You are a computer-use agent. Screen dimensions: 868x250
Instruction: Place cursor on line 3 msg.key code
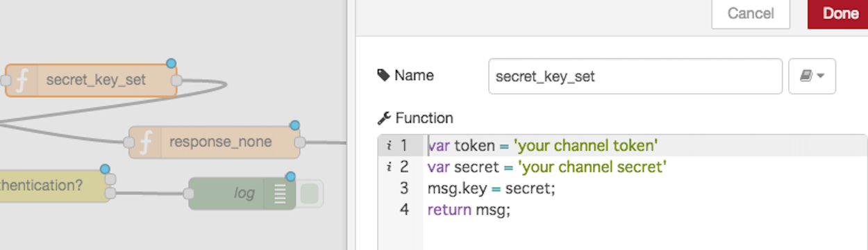point(492,188)
